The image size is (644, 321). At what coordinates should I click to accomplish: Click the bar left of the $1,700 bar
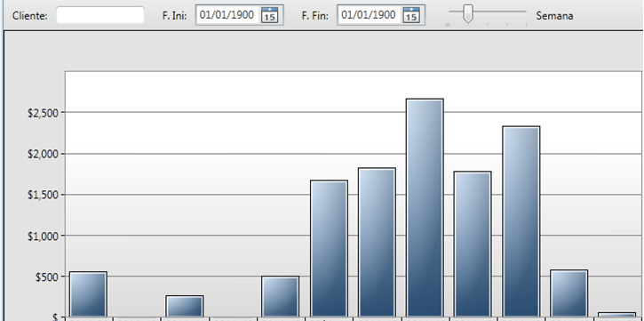pyautogui.click(x=281, y=296)
